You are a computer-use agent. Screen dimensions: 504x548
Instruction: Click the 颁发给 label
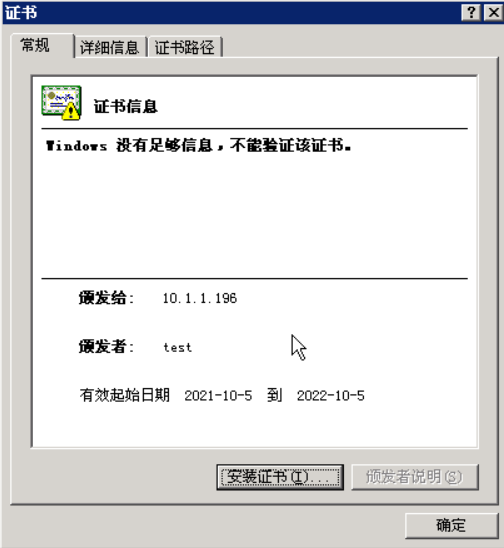[106, 298]
